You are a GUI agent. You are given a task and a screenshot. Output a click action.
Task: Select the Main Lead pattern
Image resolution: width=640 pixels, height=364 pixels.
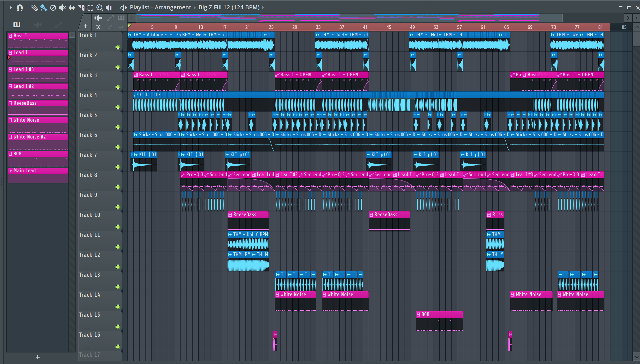38,176
